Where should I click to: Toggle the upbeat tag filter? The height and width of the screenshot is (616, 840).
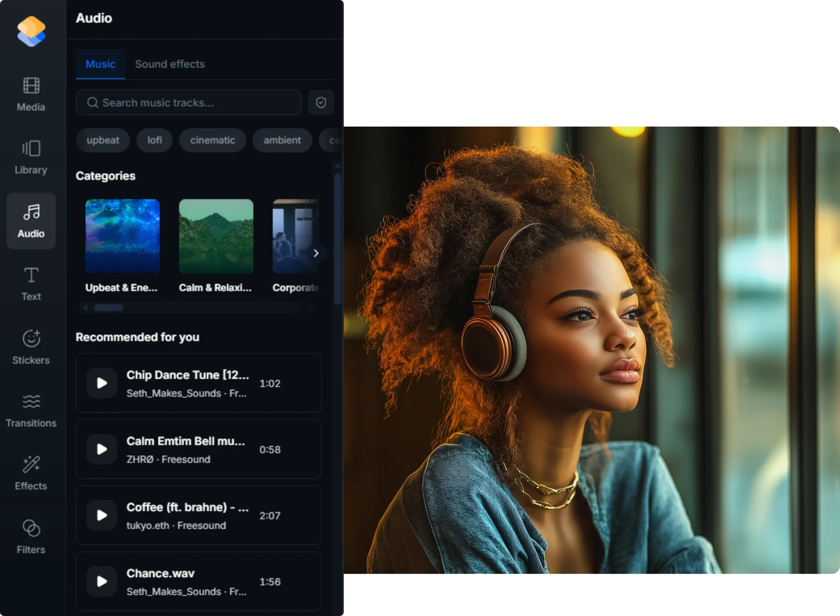[x=103, y=140]
